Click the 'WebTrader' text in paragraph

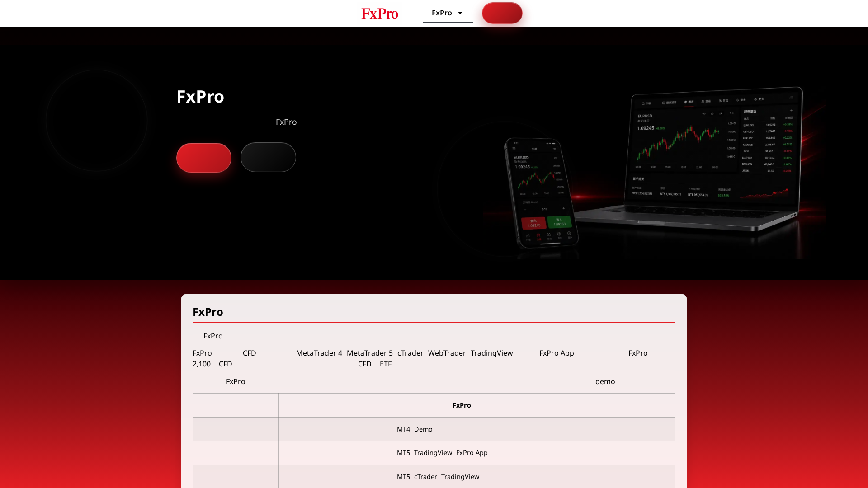pyautogui.click(x=447, y=353)
